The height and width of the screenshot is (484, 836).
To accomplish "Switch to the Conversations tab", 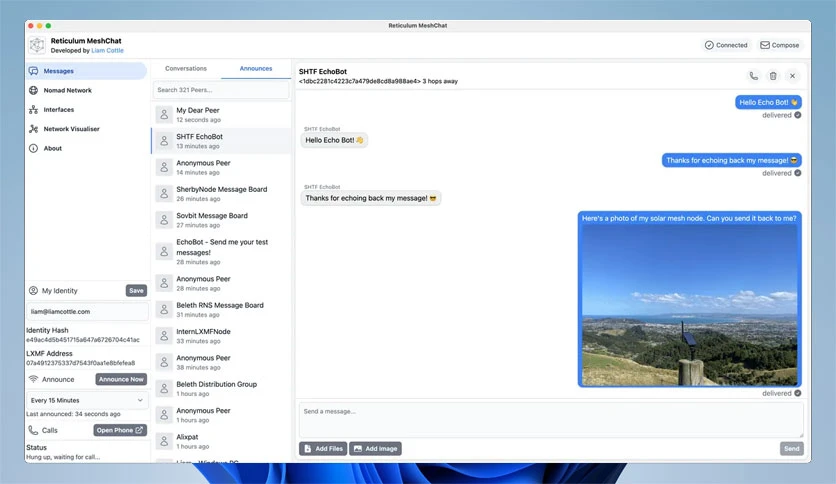I will (186, 69).
